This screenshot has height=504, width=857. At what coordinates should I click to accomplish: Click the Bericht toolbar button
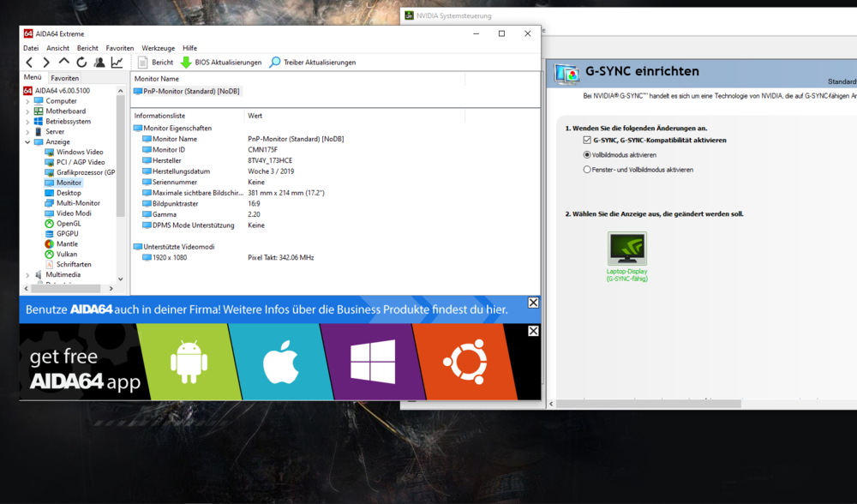tap(155, 63)
